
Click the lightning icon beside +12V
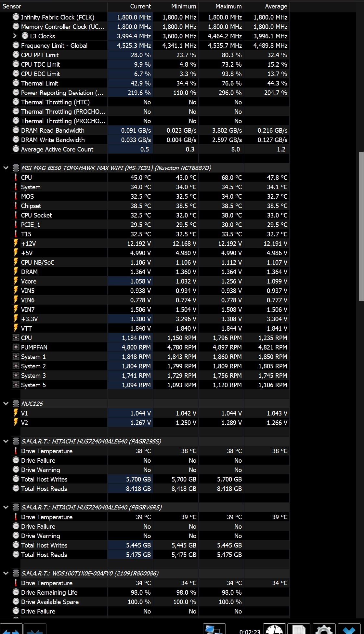tap(16, 243)
